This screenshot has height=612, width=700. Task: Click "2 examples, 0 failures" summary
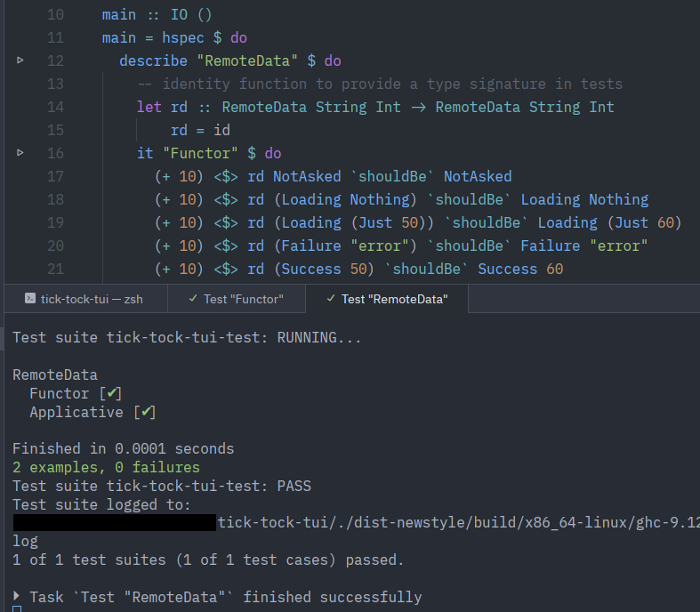point(106,467)
